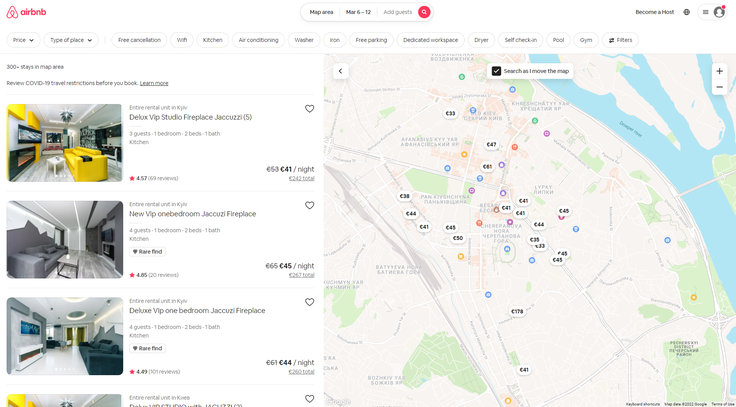
Task: Toggle the Dryer filter
Action: pos(481,40)
